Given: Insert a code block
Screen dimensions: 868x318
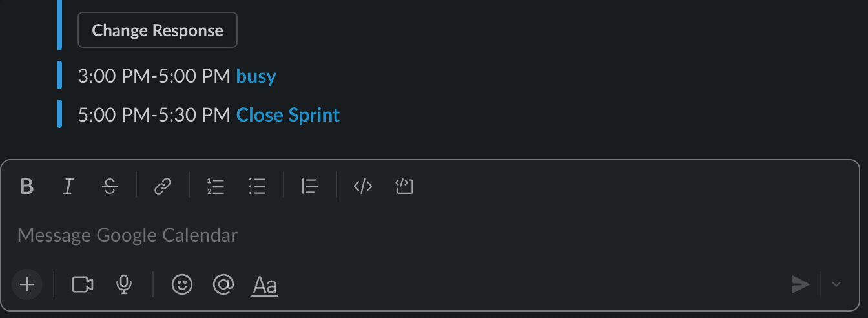Looking at the screenshot, I should click(x=404, y=187).
